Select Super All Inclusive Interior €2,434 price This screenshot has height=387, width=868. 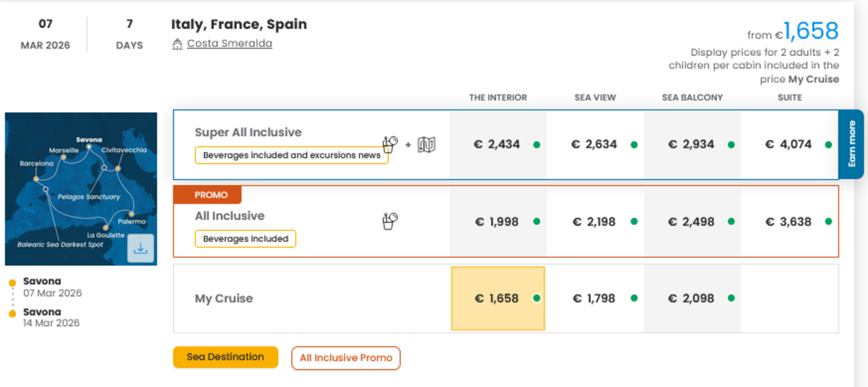click(498, 145)
